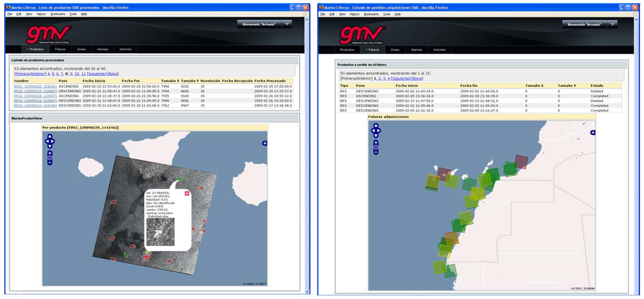Click the yellow ship marker below the popup
The image size is (644, 299).
click(147, 251)
